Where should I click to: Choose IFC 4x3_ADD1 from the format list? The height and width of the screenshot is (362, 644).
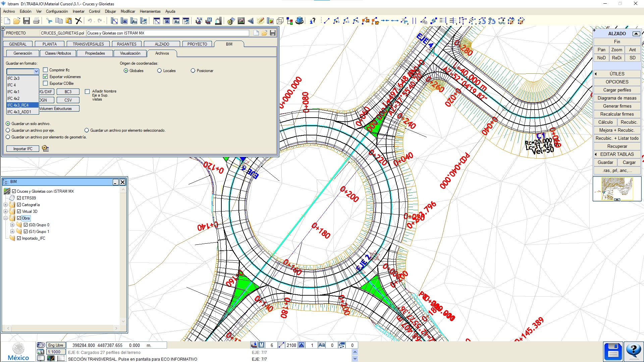pos(19,112)
